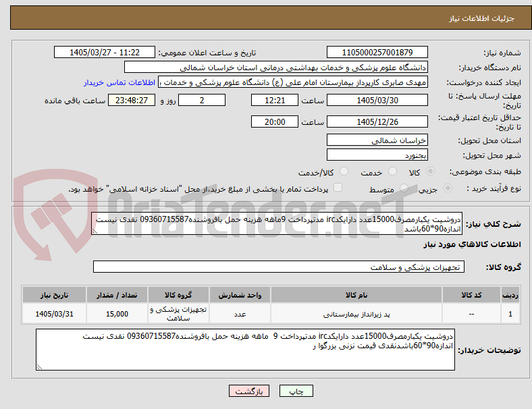
Task: Toggle the اسناد خزانه اسلامی payment checkbox
Action: click(x=338, y=188)
